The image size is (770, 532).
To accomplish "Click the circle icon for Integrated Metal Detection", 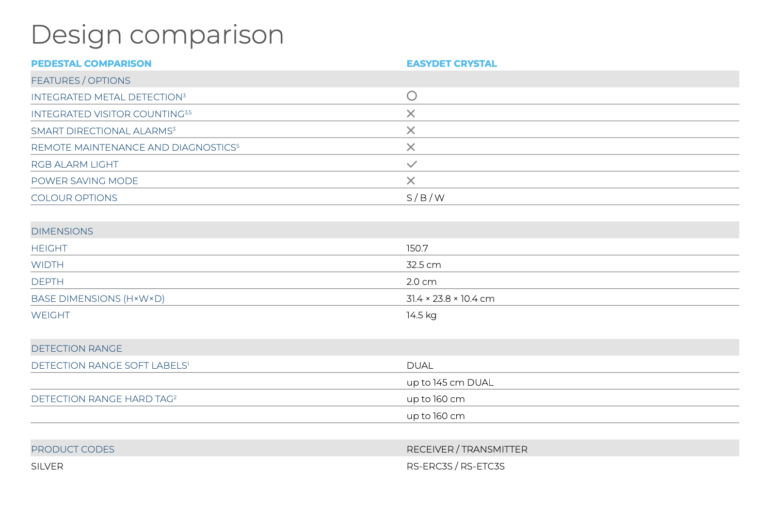I will (412, 96).
